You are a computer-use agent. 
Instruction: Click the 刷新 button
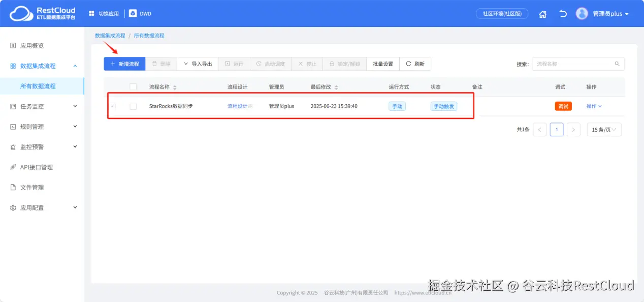pos(415,64)
